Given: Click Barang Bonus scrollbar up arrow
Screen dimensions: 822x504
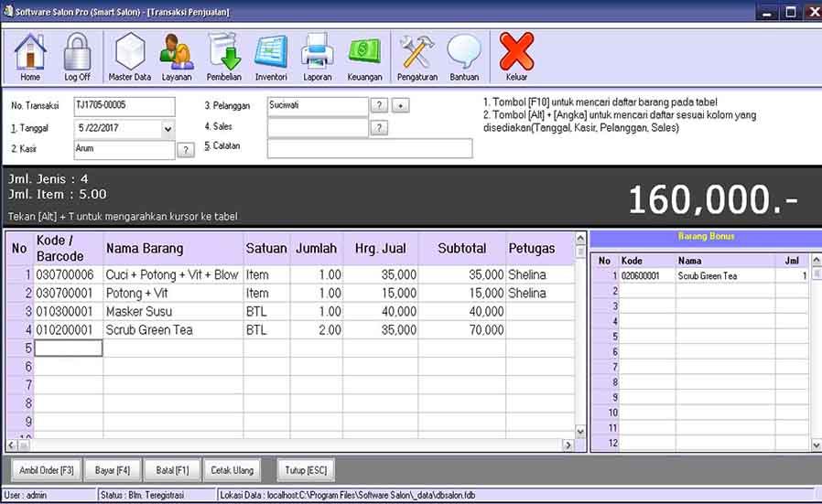Looking at the screenshot, I should (817, 260).
